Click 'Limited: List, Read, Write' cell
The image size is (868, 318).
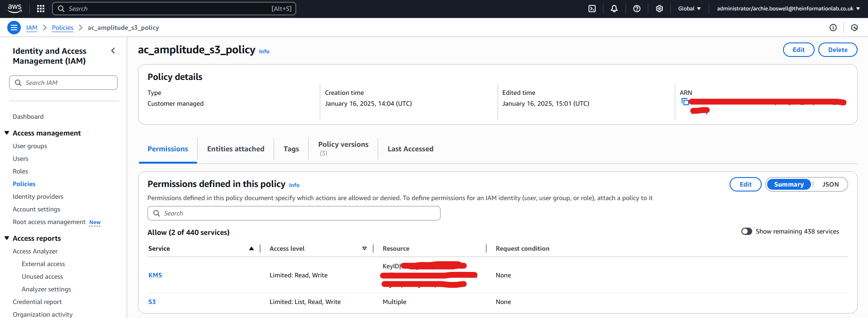(305, 302)
